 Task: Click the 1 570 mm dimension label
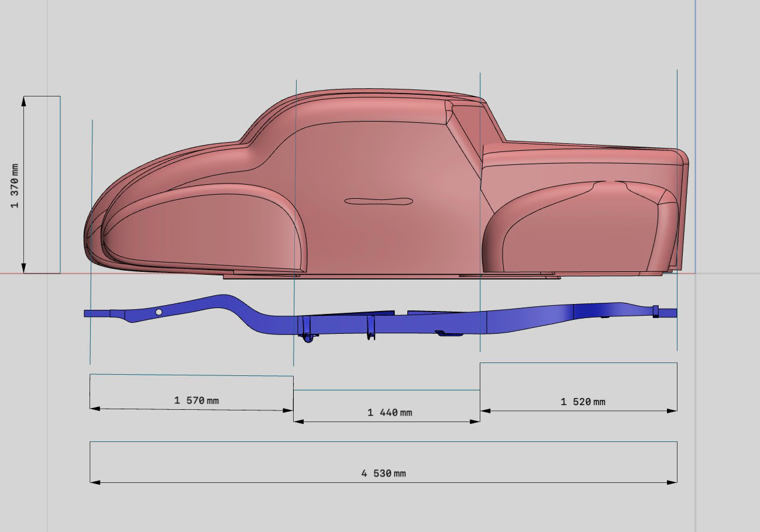tap(196, 400)
